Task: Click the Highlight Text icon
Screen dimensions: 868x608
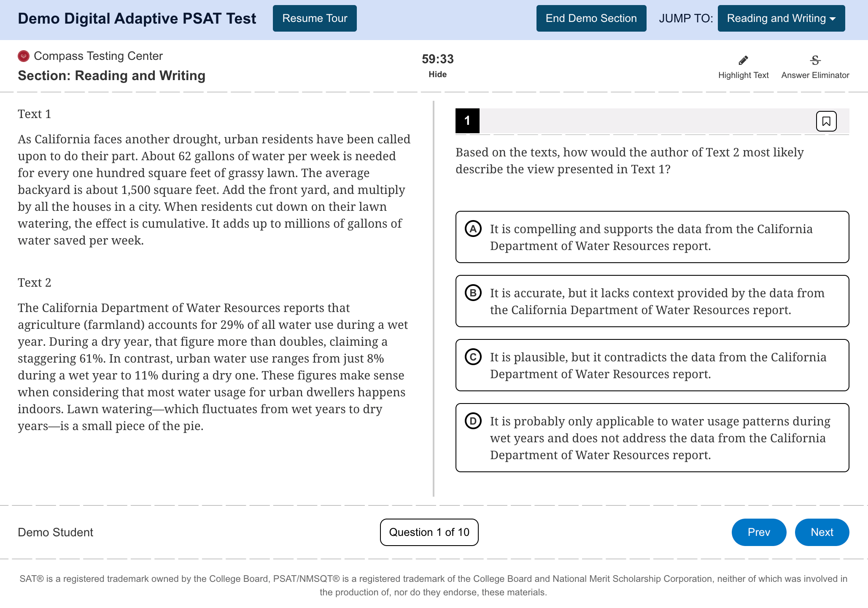Action: point(743,60)
